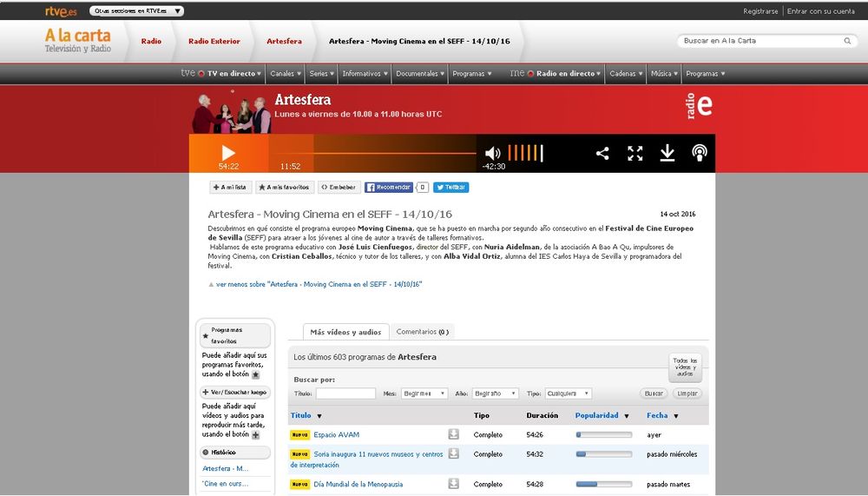
Task: Expand the Año dropdown filter
Action: click(496, 393)
